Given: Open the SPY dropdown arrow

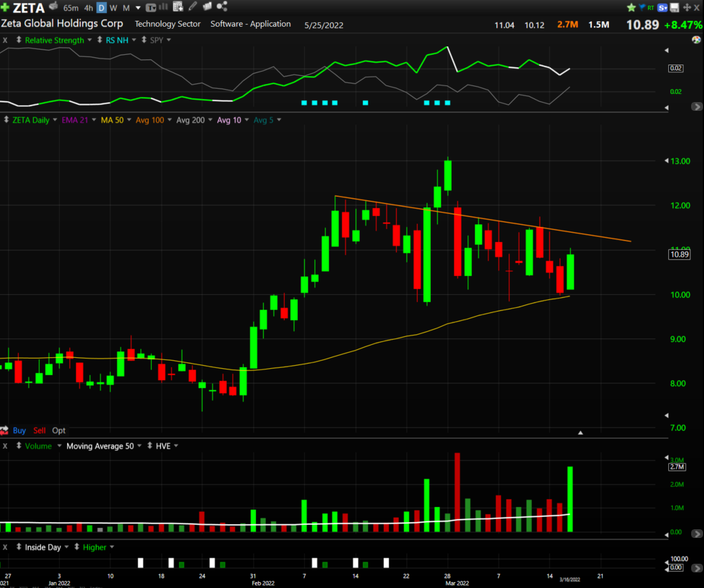Looking at the screenshot, I should click(169, 40).
